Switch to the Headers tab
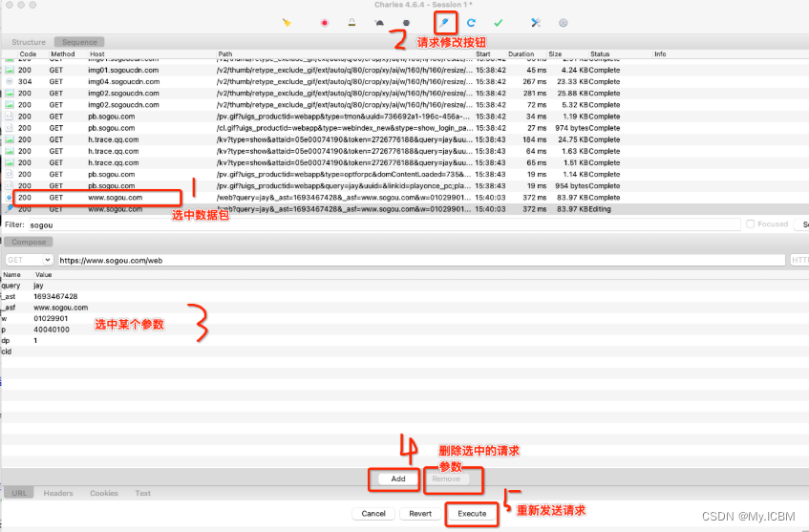The width and height of the screenshot is (809, 532). (x=58, y=493)
